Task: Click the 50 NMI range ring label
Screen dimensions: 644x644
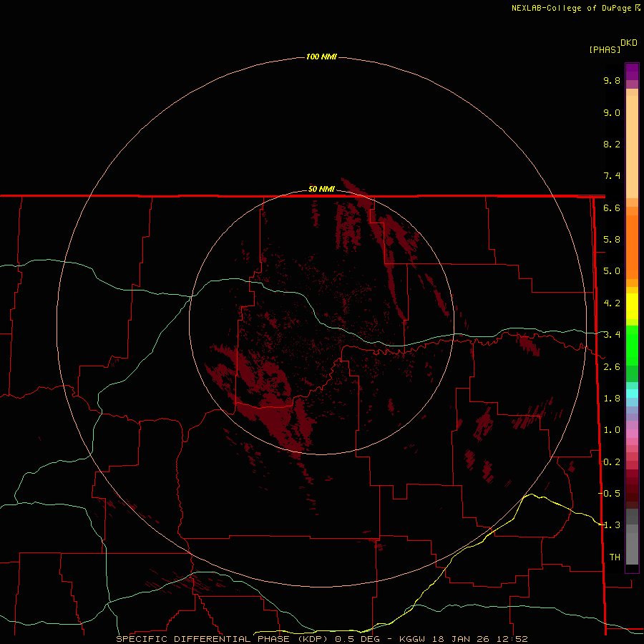Action: click(321, 189)
